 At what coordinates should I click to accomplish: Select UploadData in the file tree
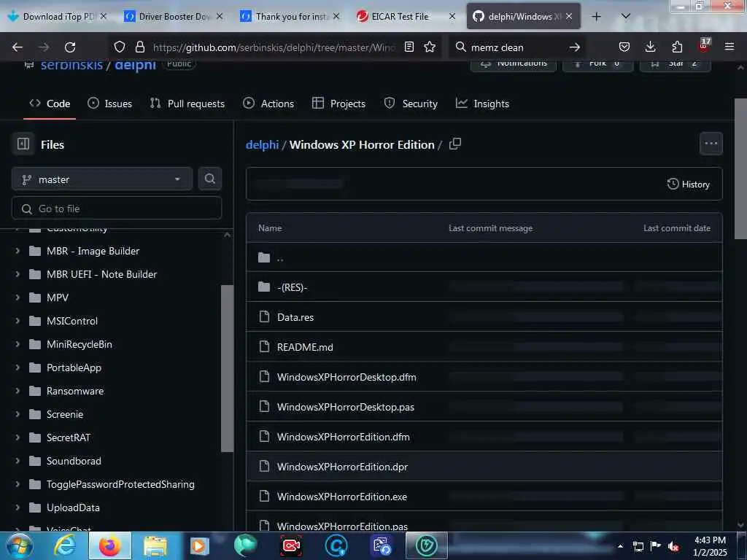pyautogui.click(x=73, y=507)
